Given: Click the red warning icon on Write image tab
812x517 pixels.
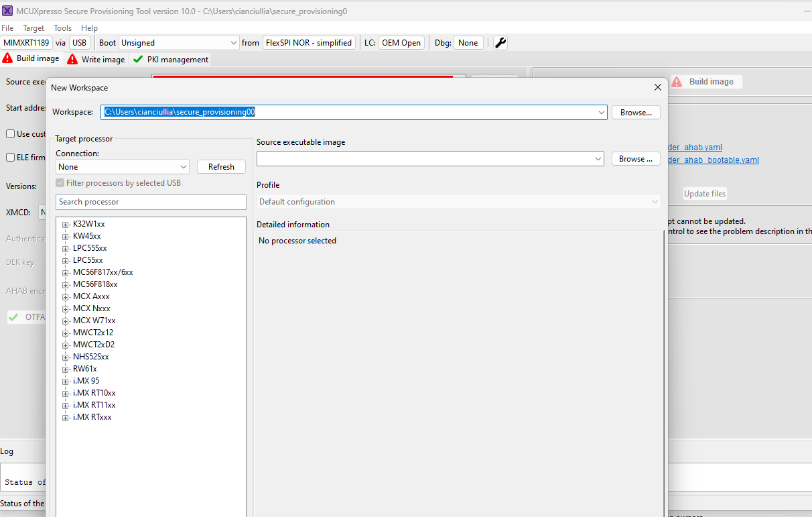Looking at the screenshot, I should pyautogui.click(x=72, y=58).
